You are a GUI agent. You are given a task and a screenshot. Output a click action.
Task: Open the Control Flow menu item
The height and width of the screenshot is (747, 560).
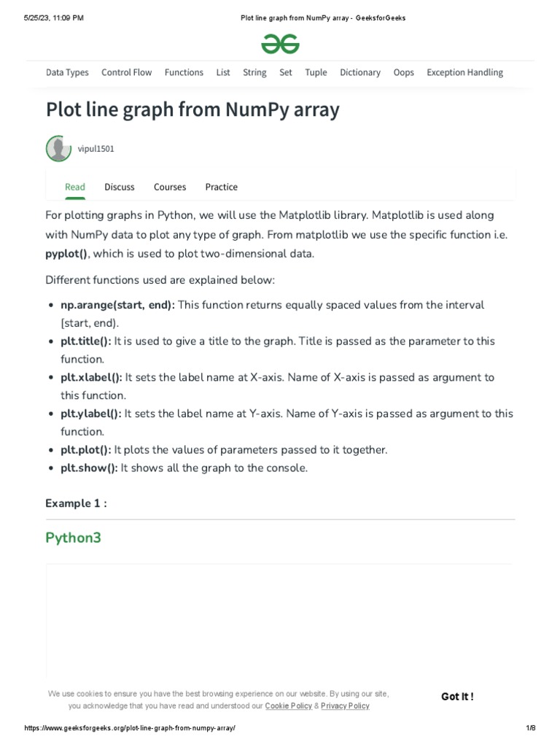coord(127,72)
